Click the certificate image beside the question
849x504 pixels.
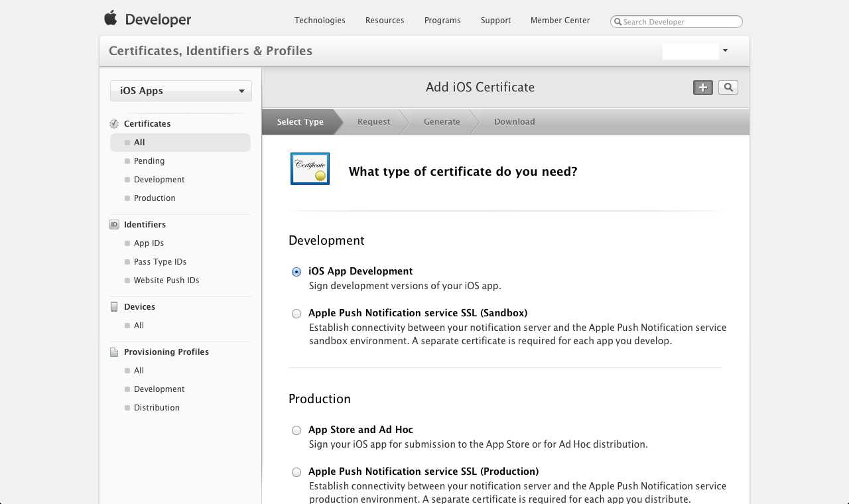click(310, 168)
